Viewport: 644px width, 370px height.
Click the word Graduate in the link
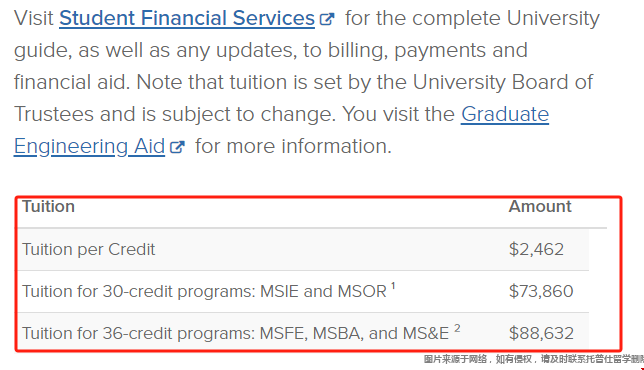[x=505, y=114]
